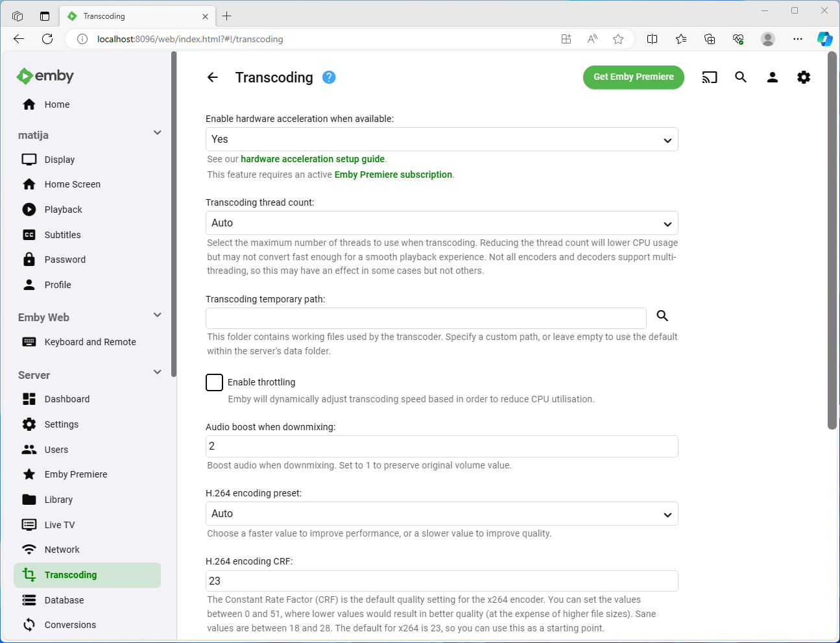Click the browser address bar URL
The image size is (840, 643).
coord(190,39)
